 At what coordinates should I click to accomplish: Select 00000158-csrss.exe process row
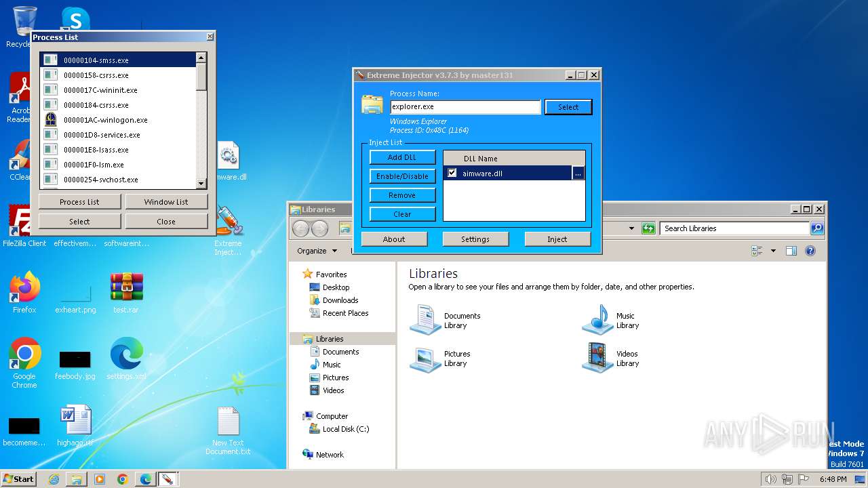(118, 75)
